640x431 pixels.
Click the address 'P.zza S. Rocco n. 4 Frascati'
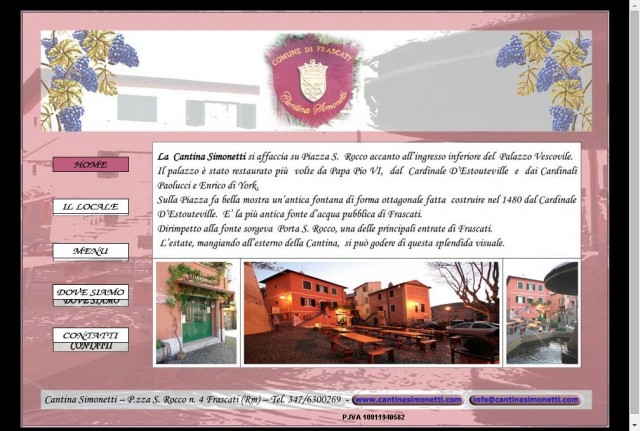183,400
